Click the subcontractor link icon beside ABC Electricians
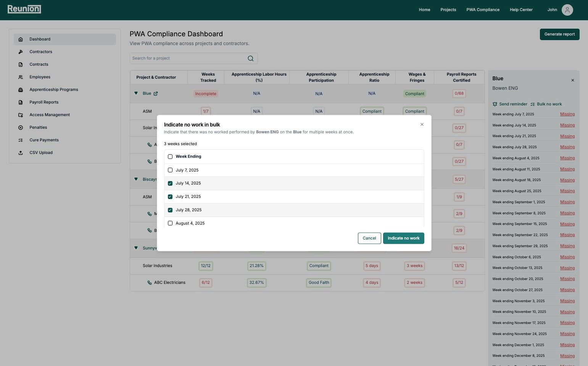The height and width of the screenshot is (366, 588). (x=150, y=283)
